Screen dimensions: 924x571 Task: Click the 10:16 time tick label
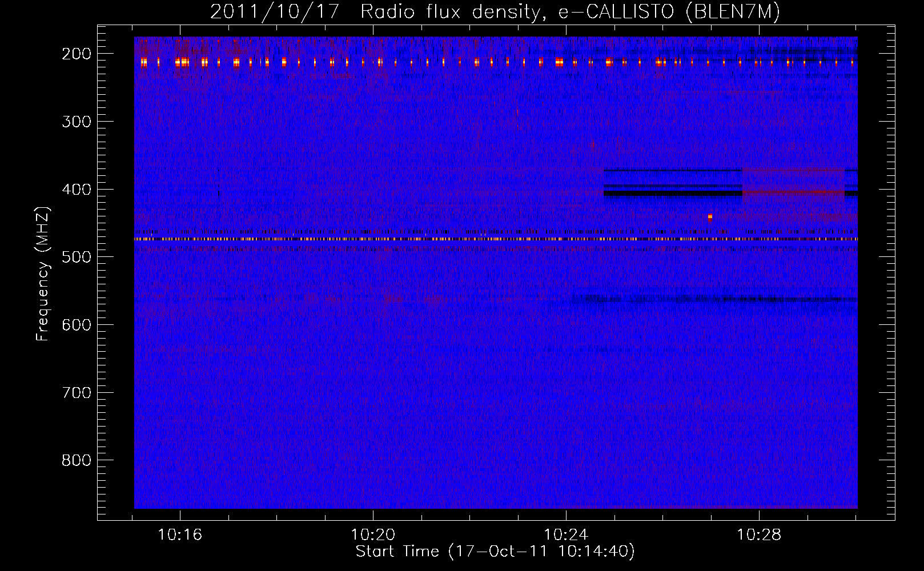(180, 535)
